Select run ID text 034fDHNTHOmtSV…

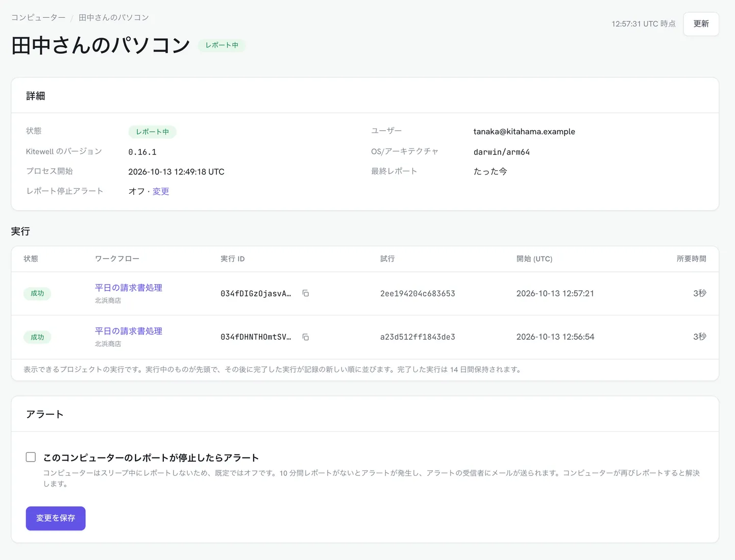(256, 337)
